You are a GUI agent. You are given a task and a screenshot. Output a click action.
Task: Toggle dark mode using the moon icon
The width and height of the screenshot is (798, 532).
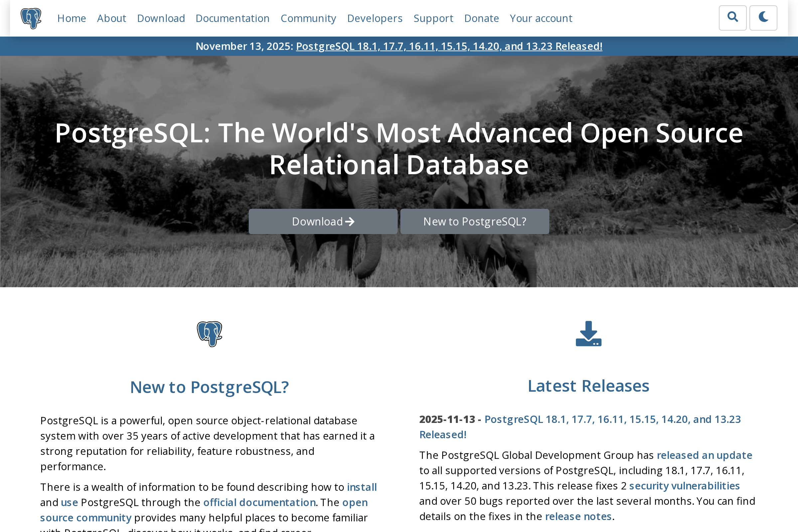pyautogui.click(x=763, y=17)
